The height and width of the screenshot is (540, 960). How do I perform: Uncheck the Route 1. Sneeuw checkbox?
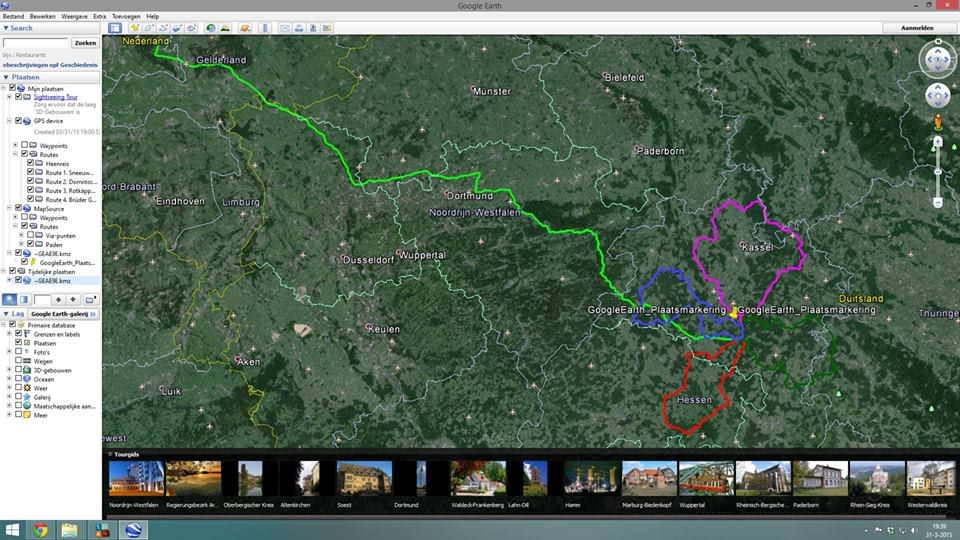point(31,172)
